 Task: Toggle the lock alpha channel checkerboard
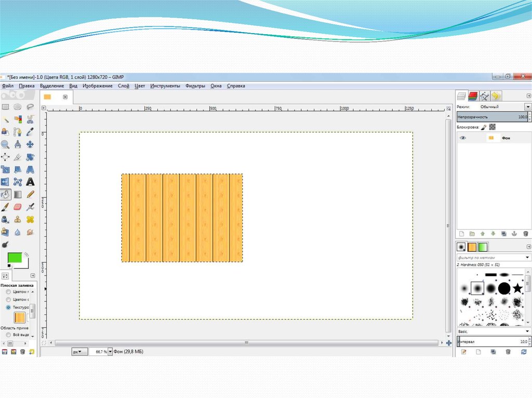pyautogui.click(x=493, y=127)
